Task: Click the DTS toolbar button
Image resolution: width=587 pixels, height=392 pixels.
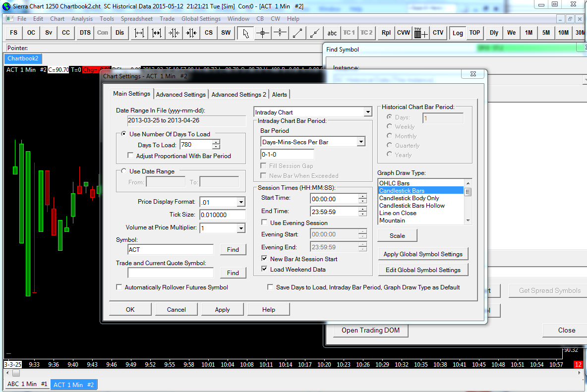Action: pos(85,33)
